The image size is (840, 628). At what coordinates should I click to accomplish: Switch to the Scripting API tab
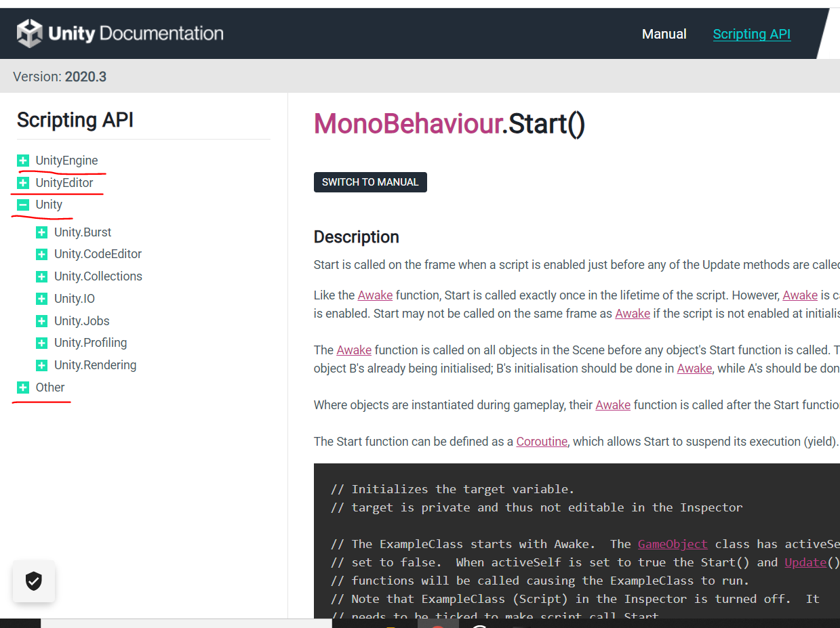click(x=751, y=34)
